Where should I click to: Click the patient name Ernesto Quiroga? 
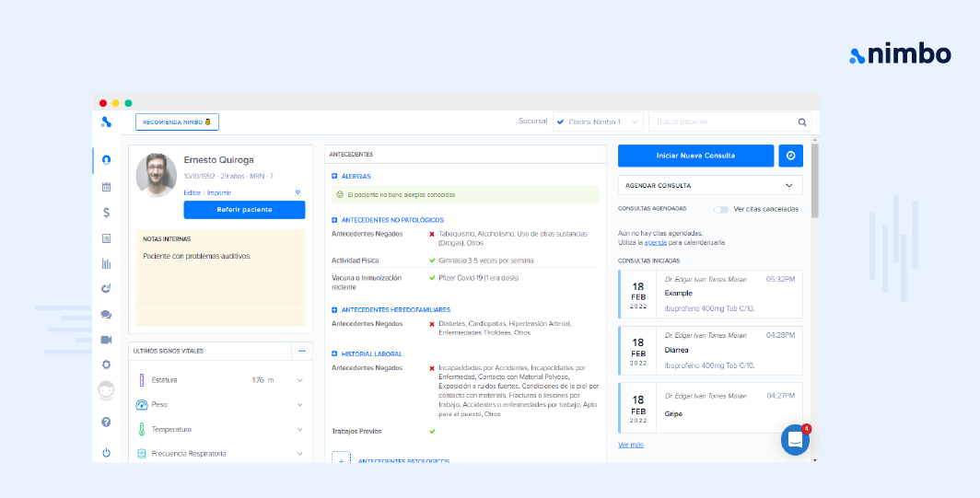pos(219,160)
